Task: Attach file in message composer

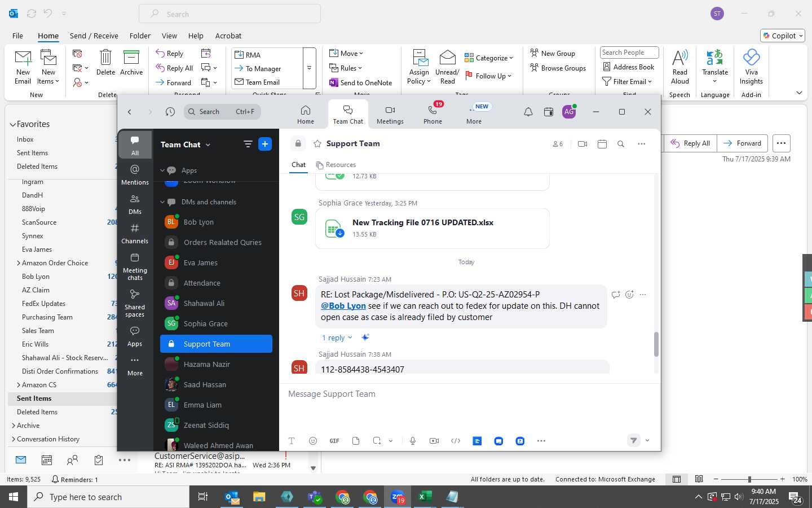Action: click(356, 441)
